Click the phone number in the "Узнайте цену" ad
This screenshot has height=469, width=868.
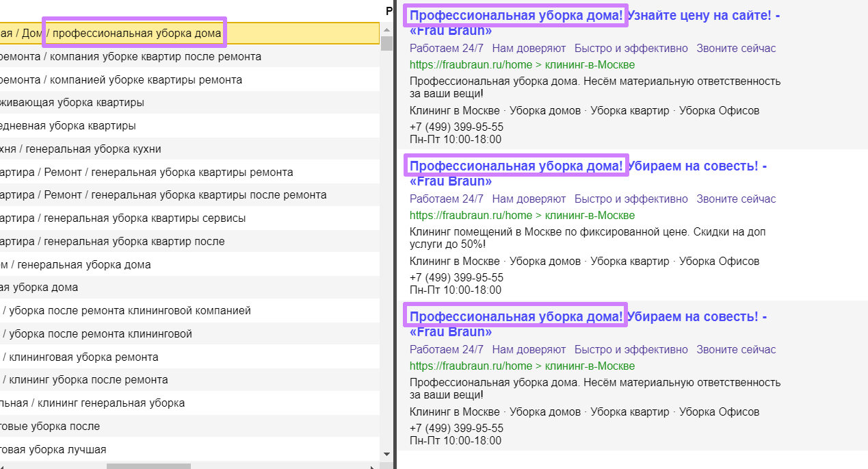point(456,127)
